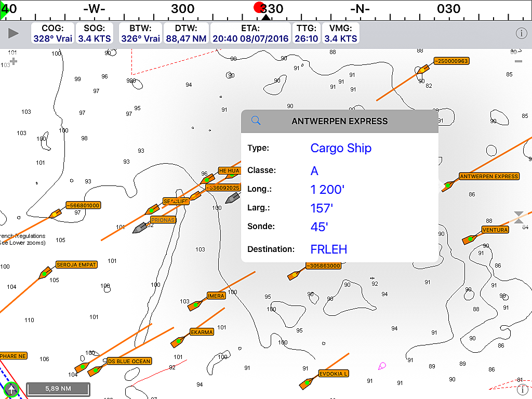Image resolution: width=532 pixels, height=399 pixels.
Task: Tap the SEROJA EMPAT orange label
Action: tap(76, 264)
